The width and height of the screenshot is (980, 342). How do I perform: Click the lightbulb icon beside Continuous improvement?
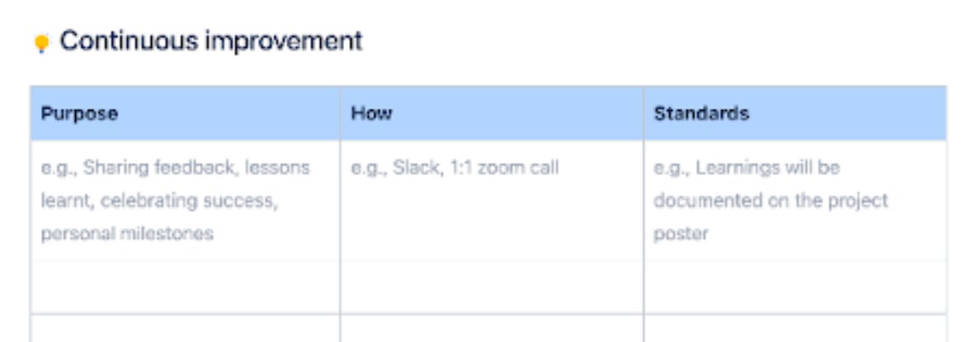pyautogui.click(x=41, y=43)
